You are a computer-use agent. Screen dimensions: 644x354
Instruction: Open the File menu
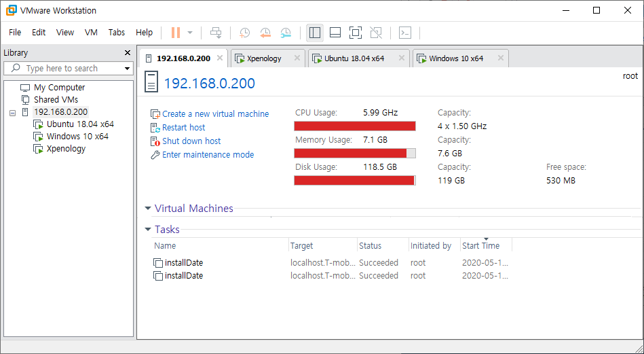15,33
